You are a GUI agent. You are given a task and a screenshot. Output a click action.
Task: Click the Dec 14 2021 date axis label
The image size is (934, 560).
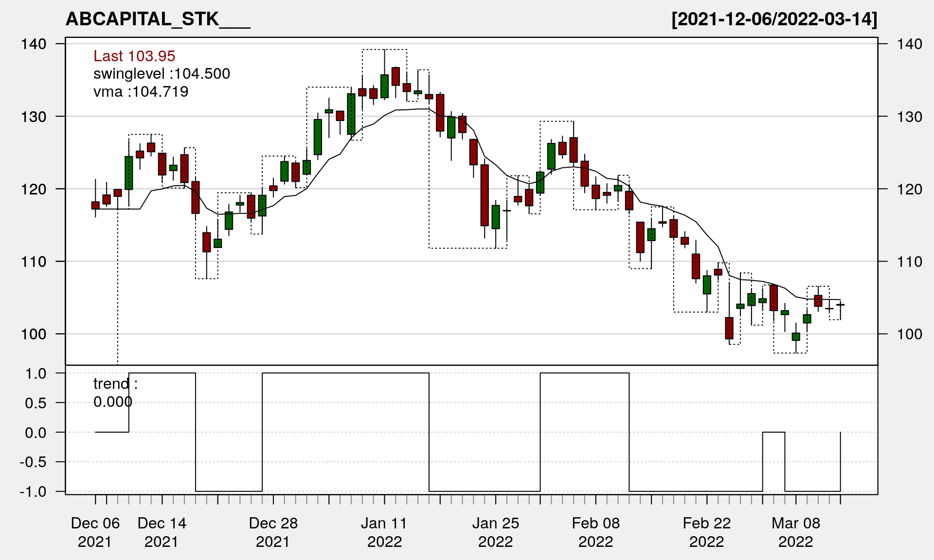click(x=162, y=532)
